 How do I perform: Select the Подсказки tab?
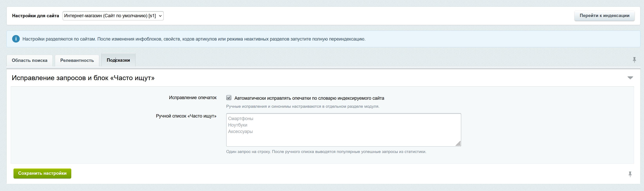[x=118, y=60]
